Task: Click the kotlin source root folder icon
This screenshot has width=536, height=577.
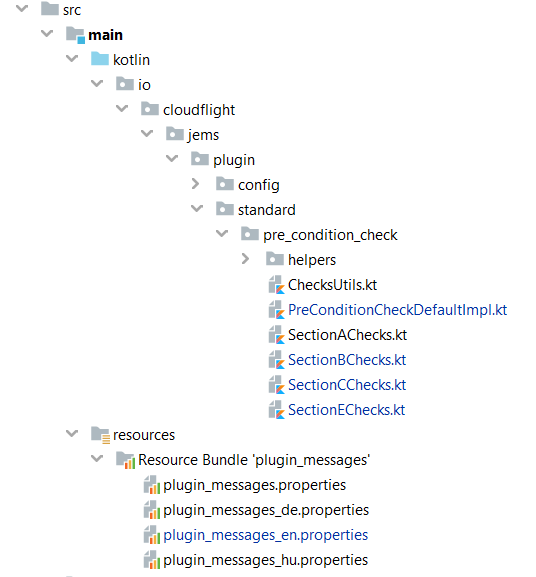Action: tap(100, 59)
